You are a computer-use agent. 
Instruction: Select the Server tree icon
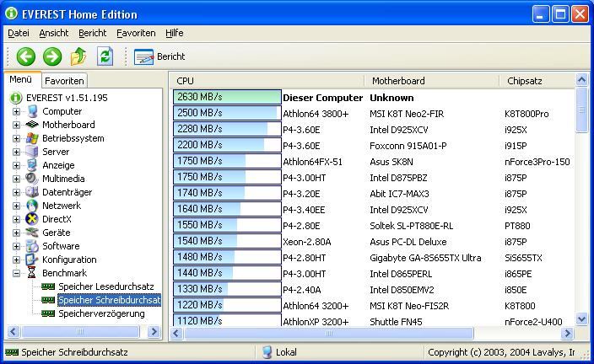(32, 152)
